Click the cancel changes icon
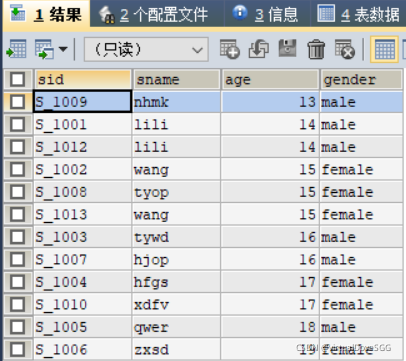 [x=345, y=49]
